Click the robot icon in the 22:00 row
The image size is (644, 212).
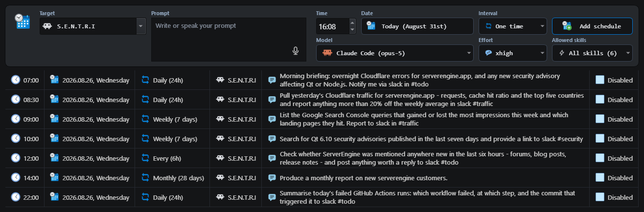(x=220, y=197)
